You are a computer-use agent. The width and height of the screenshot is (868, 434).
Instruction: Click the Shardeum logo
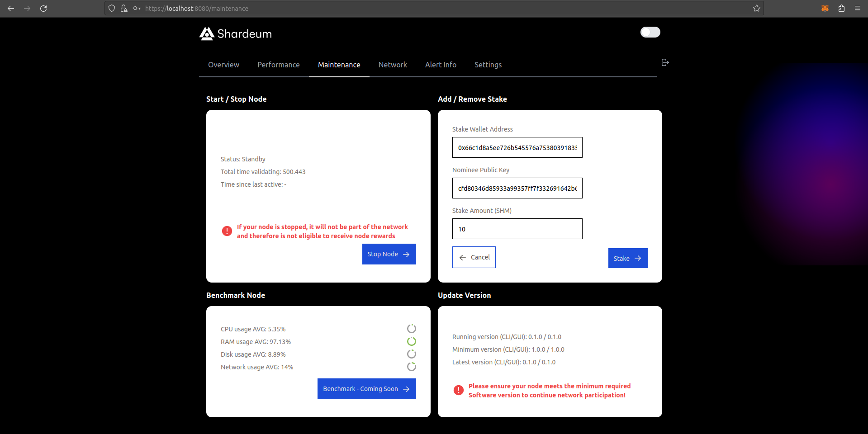point(207,33)
